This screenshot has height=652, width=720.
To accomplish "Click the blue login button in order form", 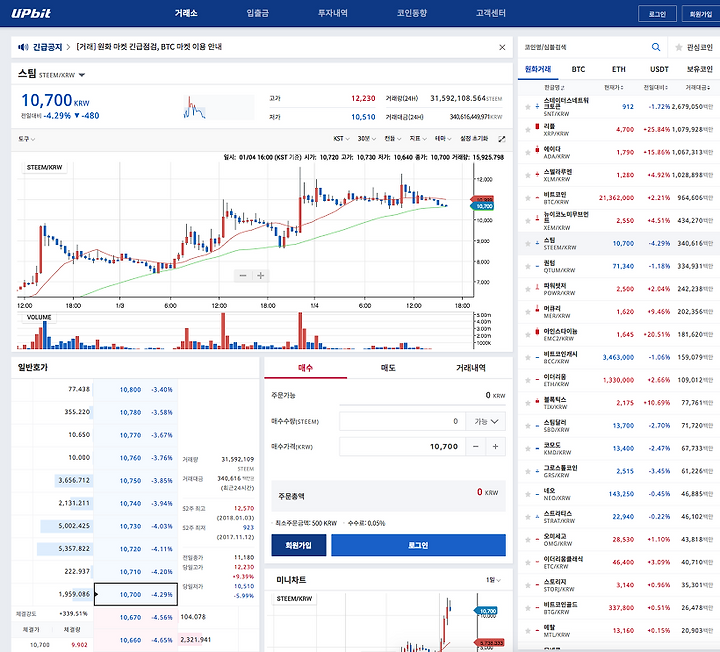I will [x=418, y=545].
